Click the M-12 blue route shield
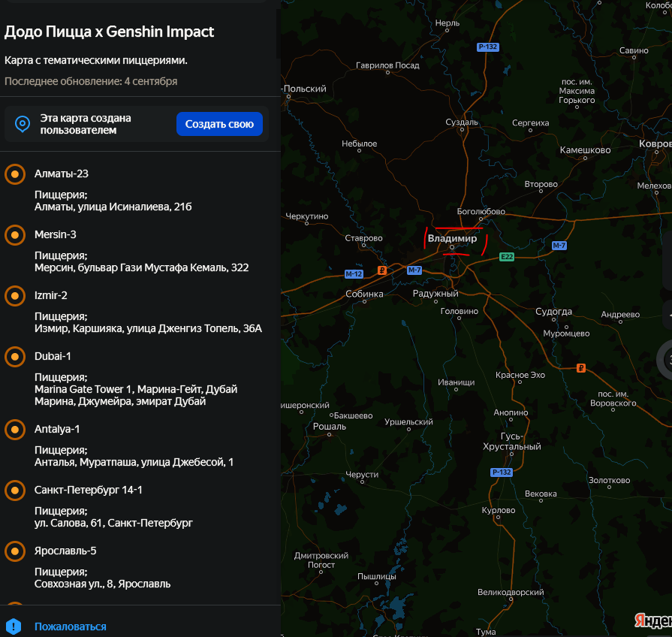Viewport: 672px width, 637px height. [354, 274]
